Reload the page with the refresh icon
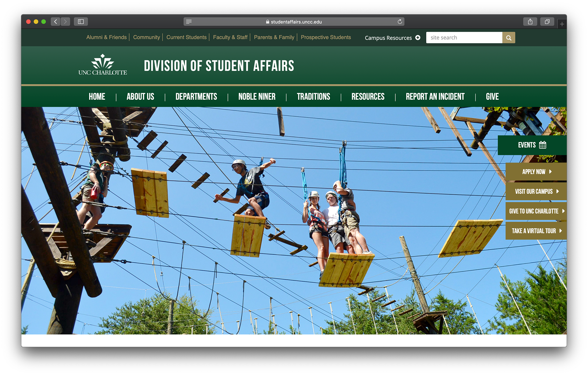 400,21
